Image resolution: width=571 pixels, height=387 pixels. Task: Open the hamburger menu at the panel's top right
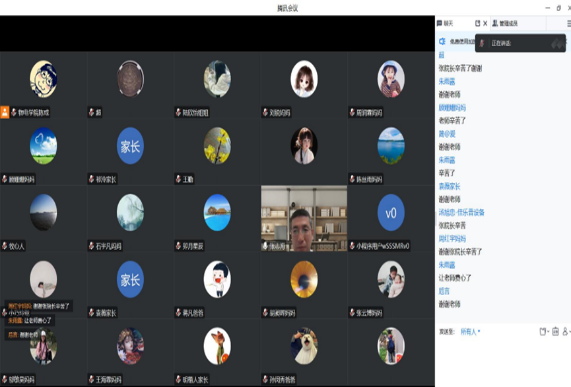pos(569,23)
